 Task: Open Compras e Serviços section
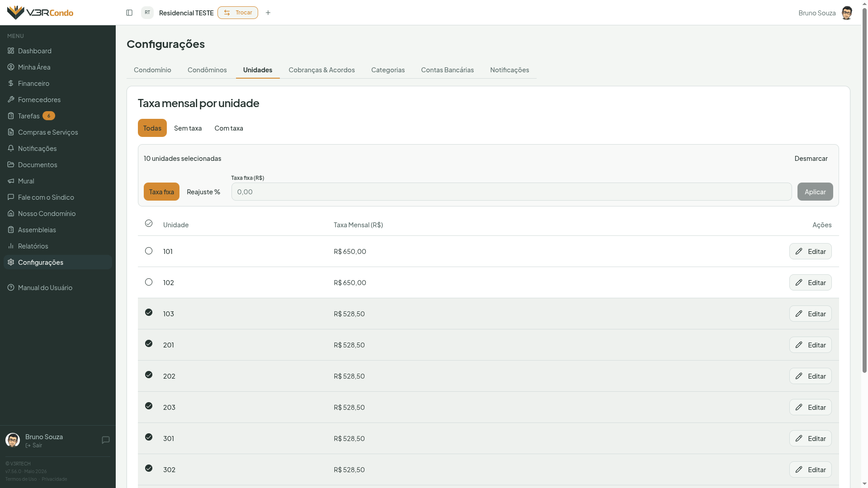[58, 132]
